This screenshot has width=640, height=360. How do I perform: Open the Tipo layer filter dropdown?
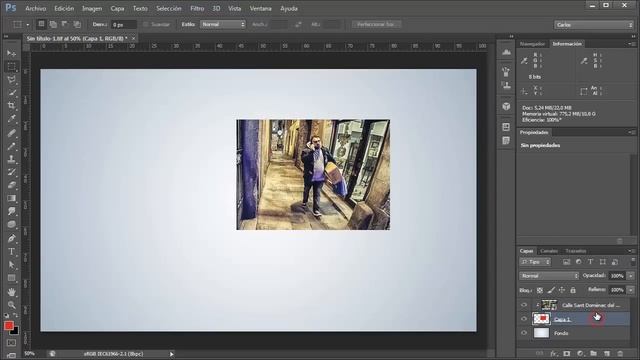(x=535, y=262)
